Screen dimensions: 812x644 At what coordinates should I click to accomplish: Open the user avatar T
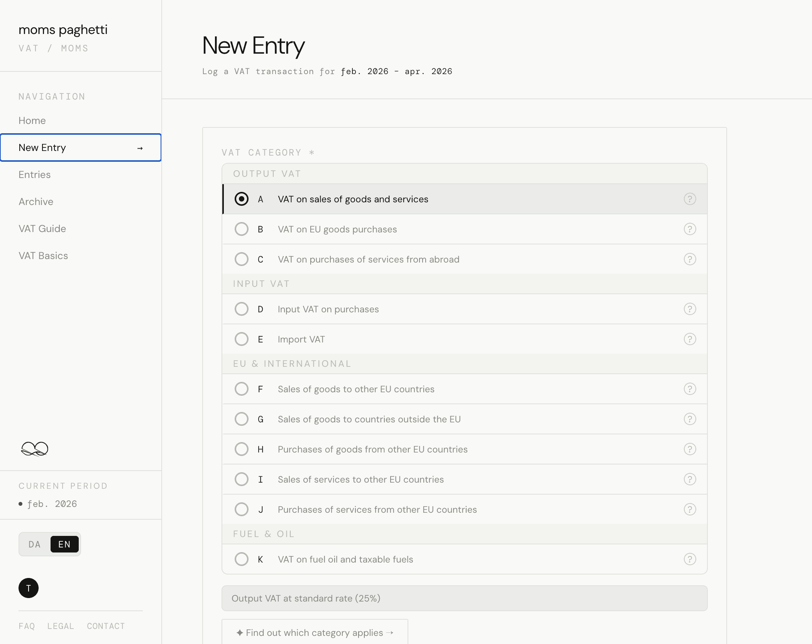pos(29,588)
